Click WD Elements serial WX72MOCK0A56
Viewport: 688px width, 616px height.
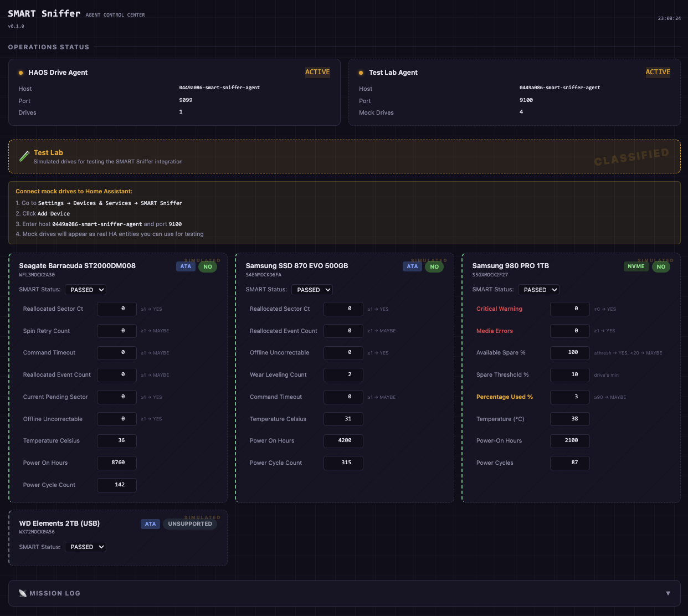coord(37,532)
